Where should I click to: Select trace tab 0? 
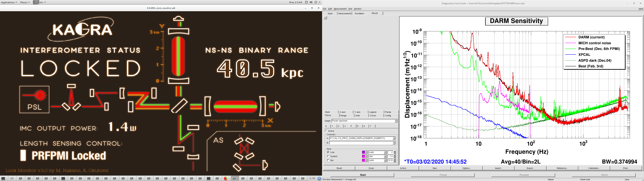tap(327, 126)
